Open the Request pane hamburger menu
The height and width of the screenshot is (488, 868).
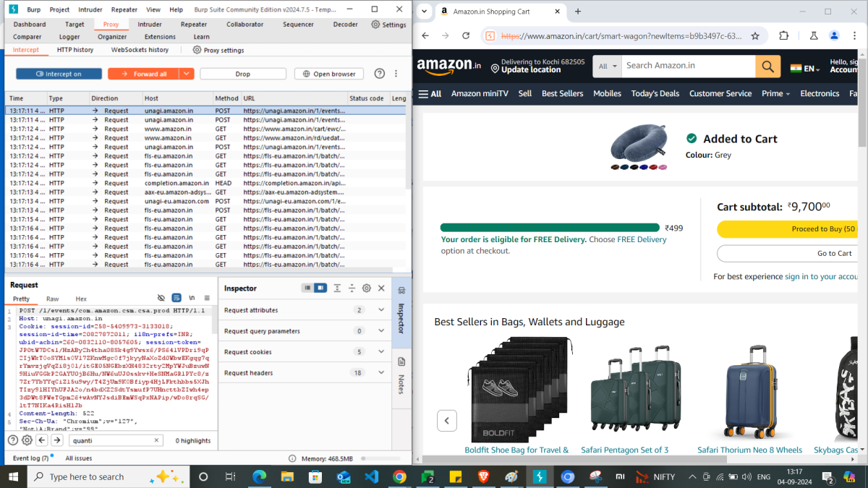coord(207,298)
